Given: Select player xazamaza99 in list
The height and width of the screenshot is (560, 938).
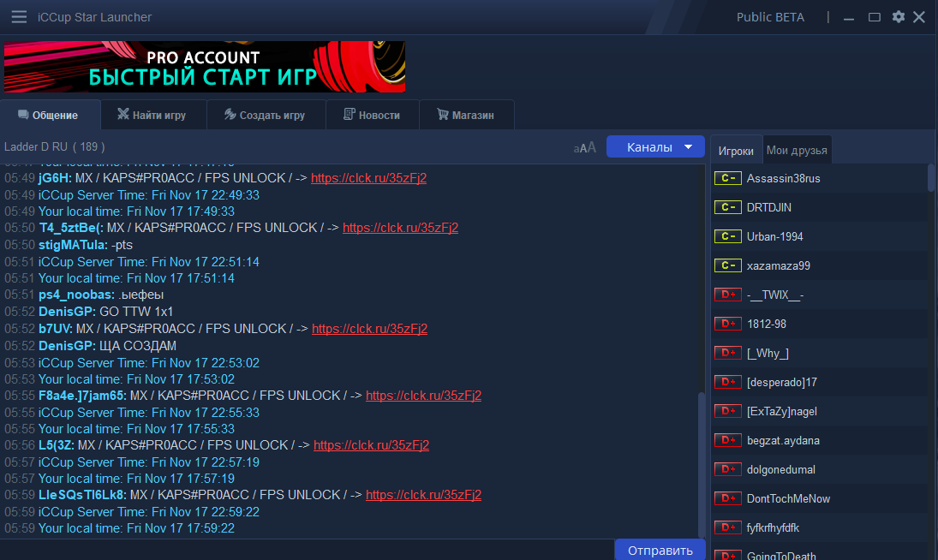Looking at the screenshot, I should [x=820, y=265].
